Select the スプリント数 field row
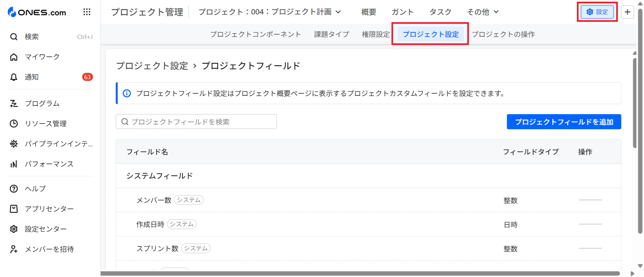This screenshot has width=644, height=277. coord(368,248)
